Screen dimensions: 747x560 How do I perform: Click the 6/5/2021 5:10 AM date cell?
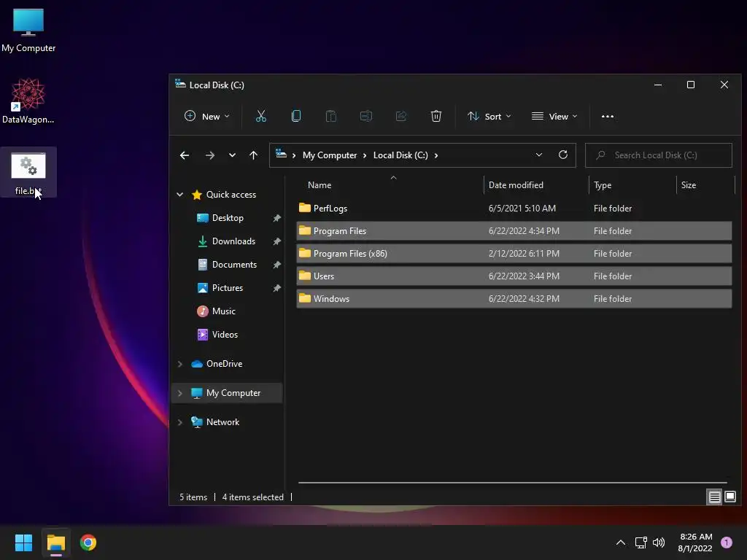click(522, 208)
